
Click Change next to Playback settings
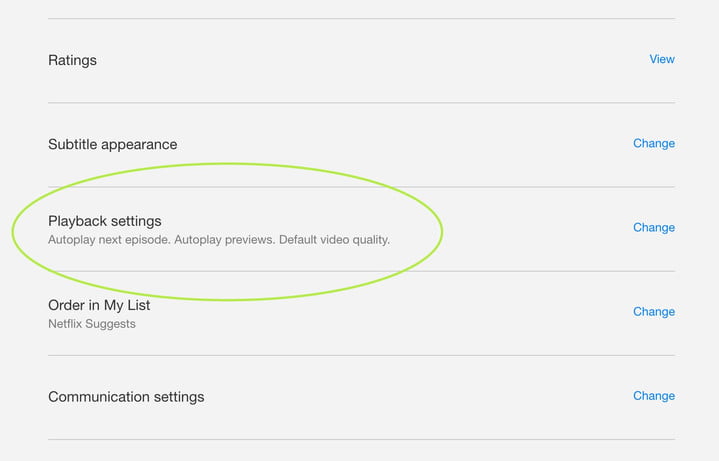tap(653, 227)
